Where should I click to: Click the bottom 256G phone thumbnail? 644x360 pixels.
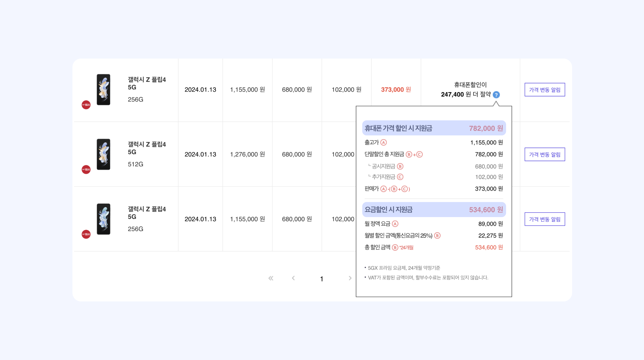click(104, 219)
